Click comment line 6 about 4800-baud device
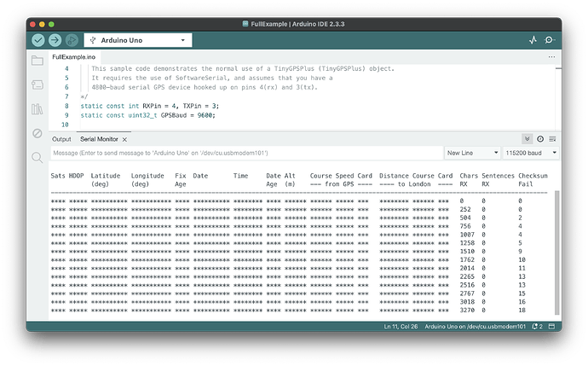Viewport: 588px width, 366px height. [x=205, y=87]
